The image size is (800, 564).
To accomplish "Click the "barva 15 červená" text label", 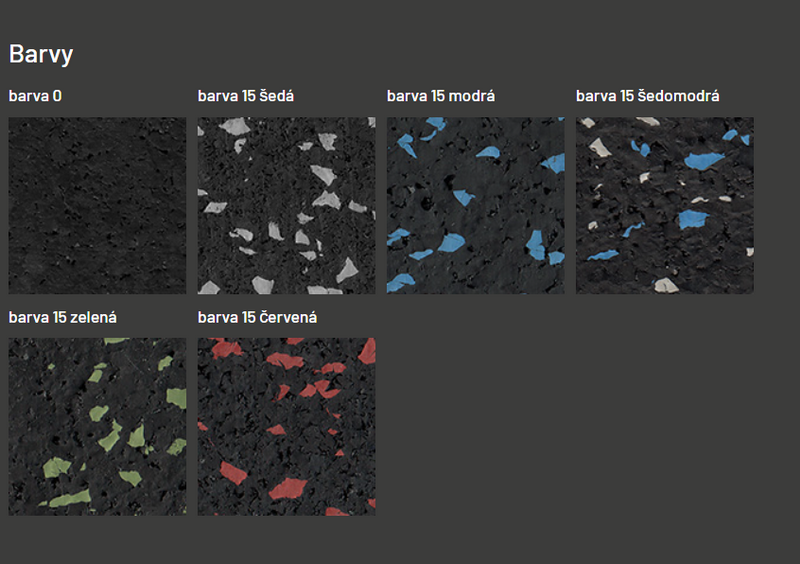I will pyautogui.click(x=257, y=317).
